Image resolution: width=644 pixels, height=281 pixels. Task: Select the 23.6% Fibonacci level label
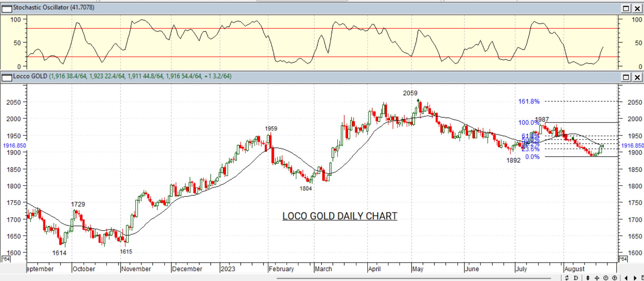click(530, 149)
